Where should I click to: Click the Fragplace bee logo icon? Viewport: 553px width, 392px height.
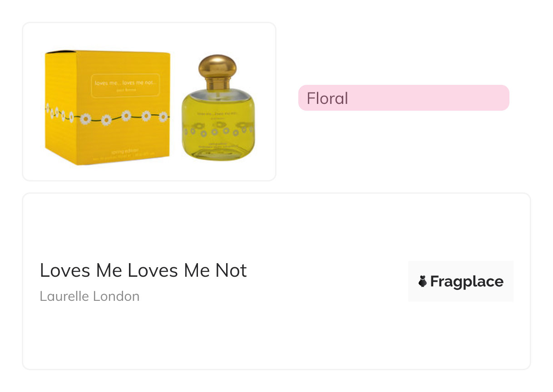423,282
